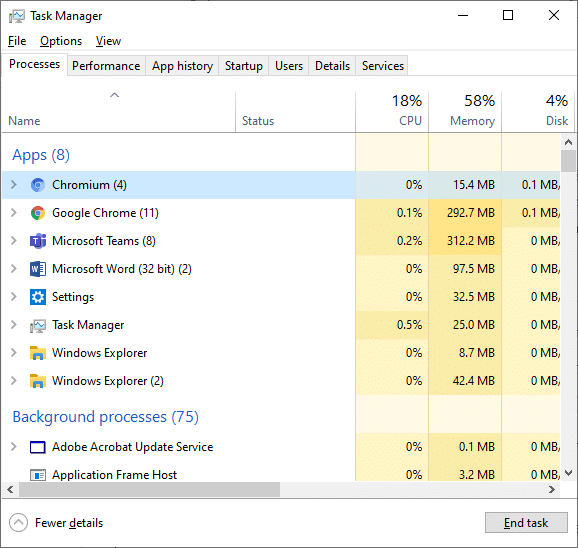Click the 292.7 MB memory cell
The image size is (578, 548).
(465, 213)
